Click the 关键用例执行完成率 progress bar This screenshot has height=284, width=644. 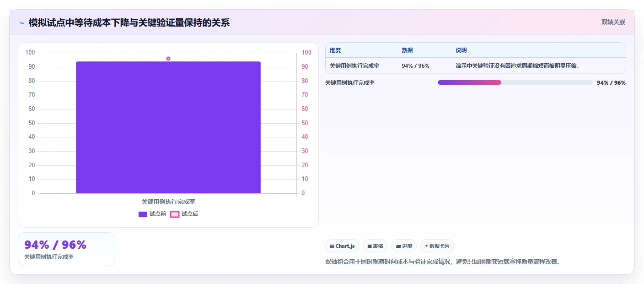tap(515, 82)
